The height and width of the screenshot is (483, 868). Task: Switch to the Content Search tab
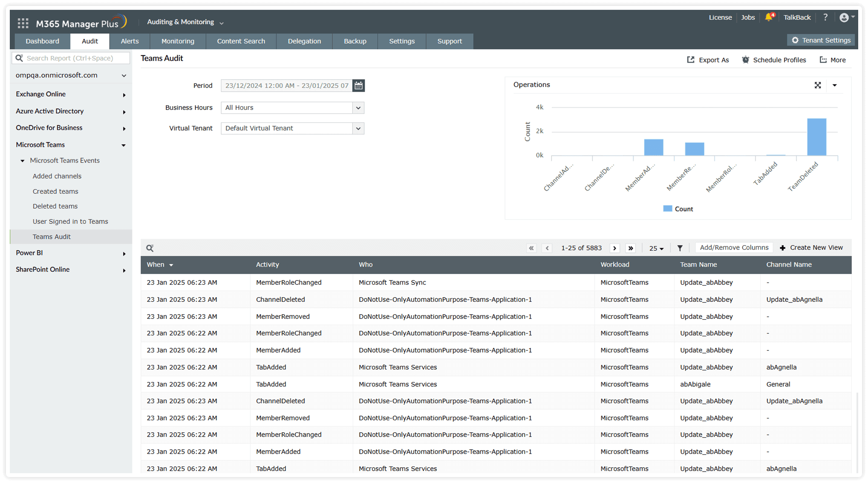tap(241, 41)
